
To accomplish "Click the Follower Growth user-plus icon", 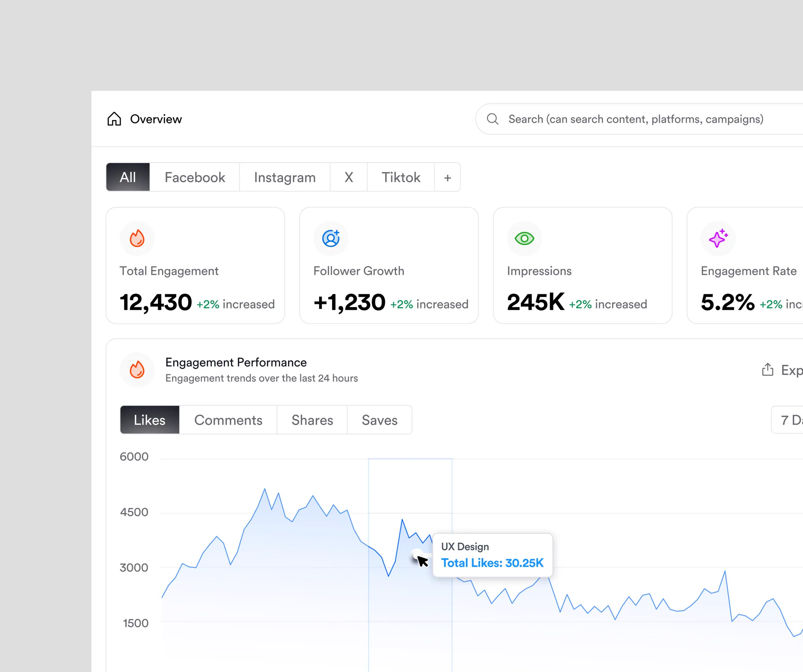I will pos(331,238).
